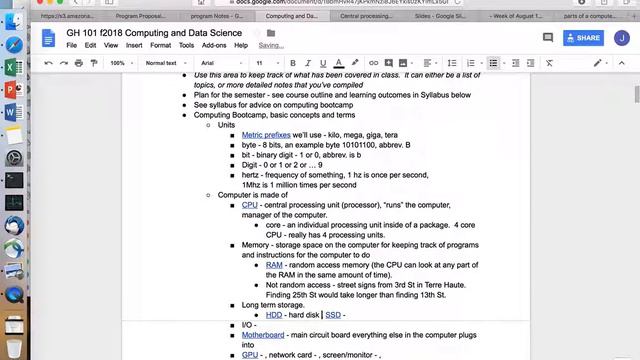Click the document title field
This screenshot has width=640, height=360.
[x=154, y=33]
